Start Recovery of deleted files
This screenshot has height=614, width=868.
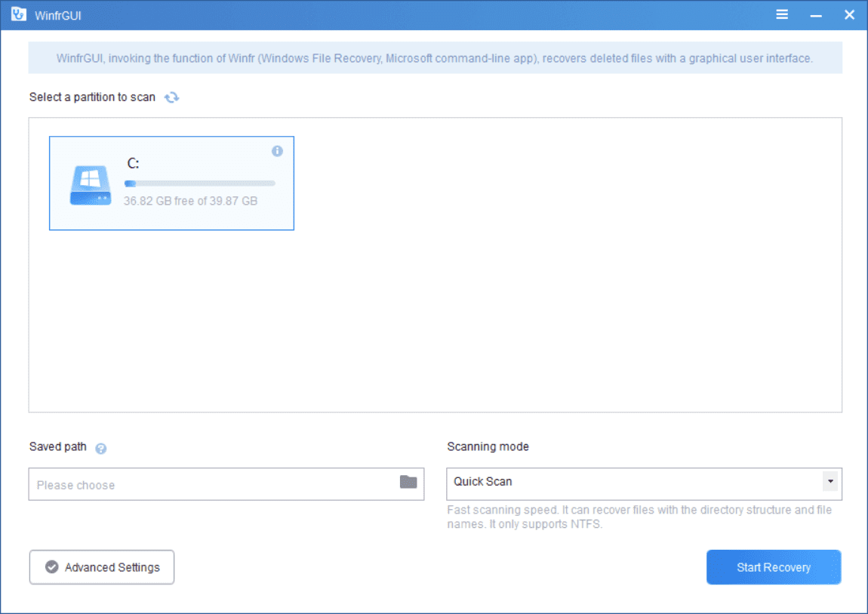coord(774,567)
